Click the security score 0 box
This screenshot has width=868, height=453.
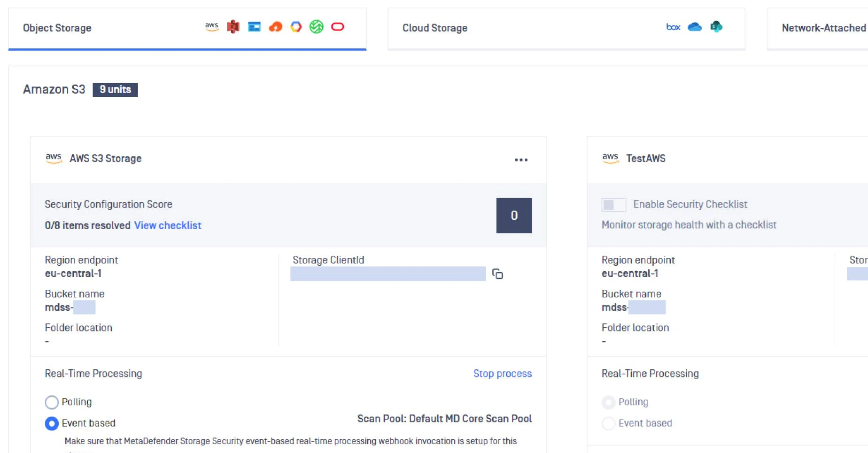point(514,215)
